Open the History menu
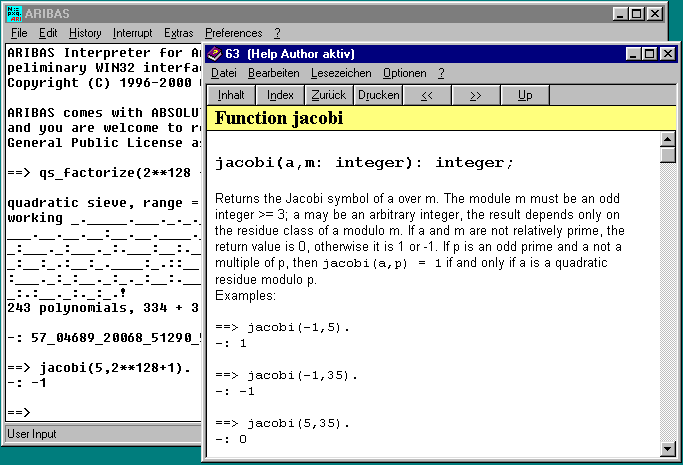The height and width of the screenshot is (465, 683). [x=85, y=33]
